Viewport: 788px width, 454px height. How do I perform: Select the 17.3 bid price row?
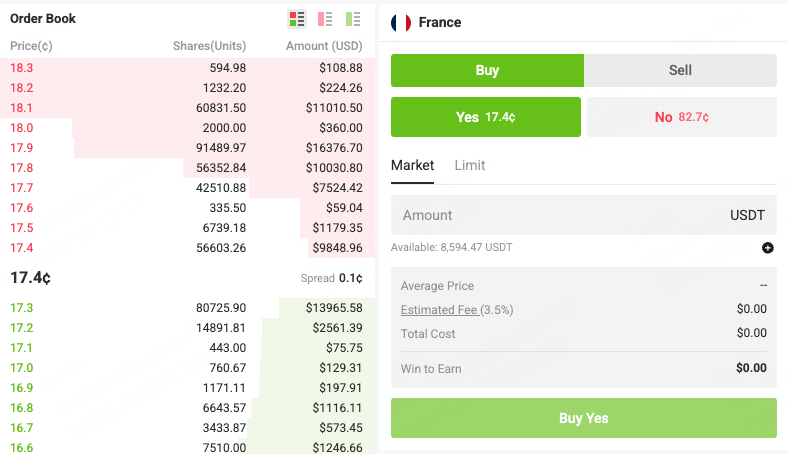tap(187, 308)
